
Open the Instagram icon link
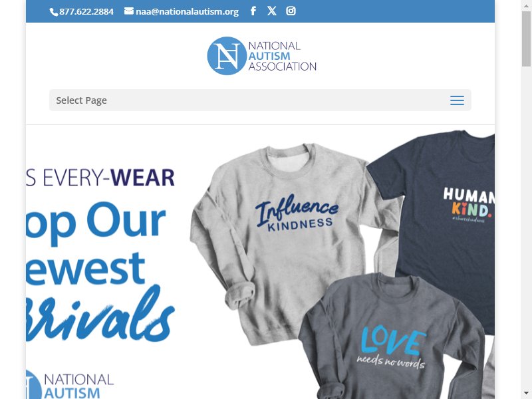[x=291, y=11]
